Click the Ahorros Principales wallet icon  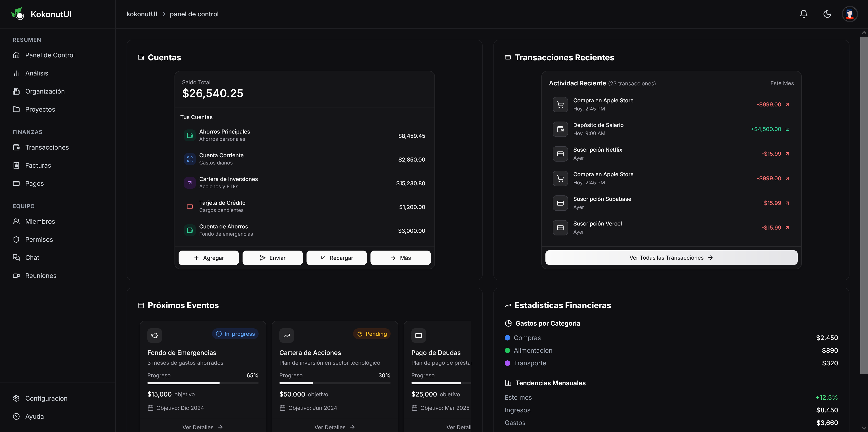pos(190,135)
